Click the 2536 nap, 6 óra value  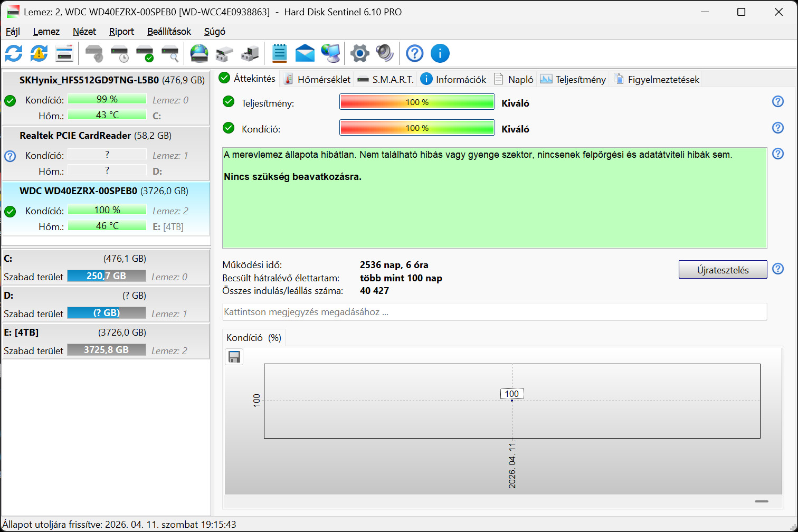(x=394, y=265)
